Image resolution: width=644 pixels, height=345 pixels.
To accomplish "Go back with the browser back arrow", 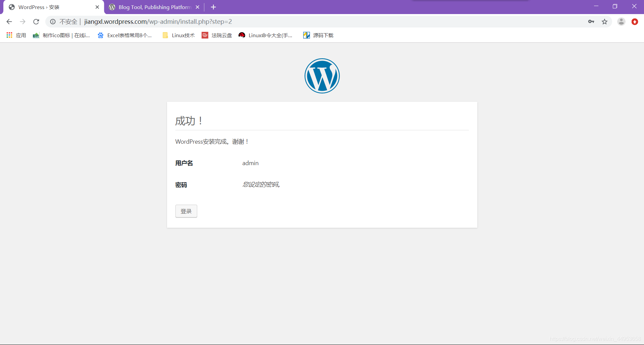I will pos(9,22).
